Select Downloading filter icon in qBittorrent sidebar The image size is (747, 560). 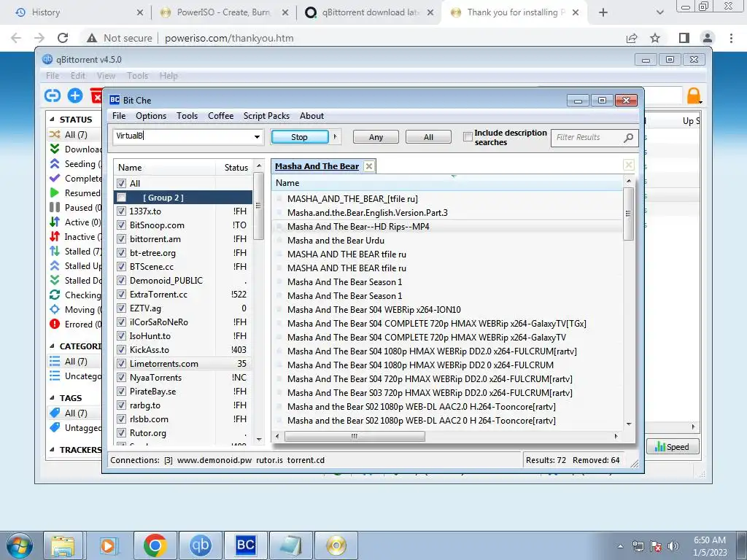[x=55, y=149]
